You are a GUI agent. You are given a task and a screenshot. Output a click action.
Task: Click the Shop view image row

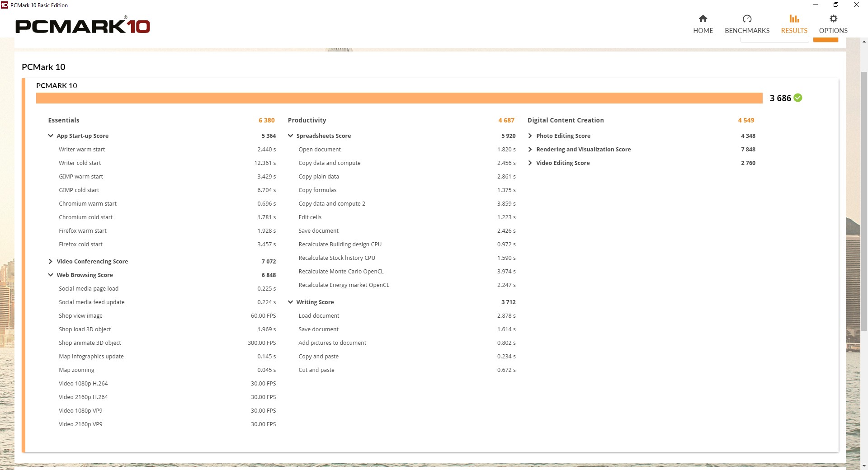click(167, 315)
